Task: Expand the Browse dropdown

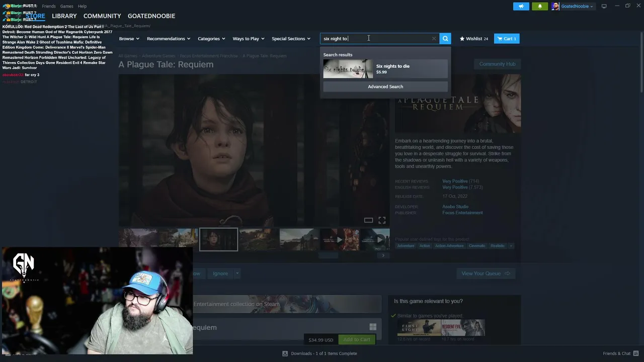Action: tap(129, 39)
